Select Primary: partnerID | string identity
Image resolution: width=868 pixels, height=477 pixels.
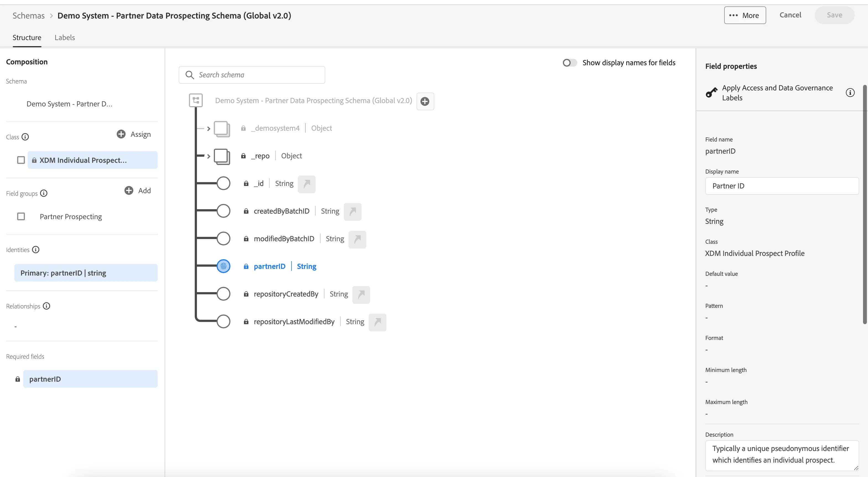pos(85,273)
